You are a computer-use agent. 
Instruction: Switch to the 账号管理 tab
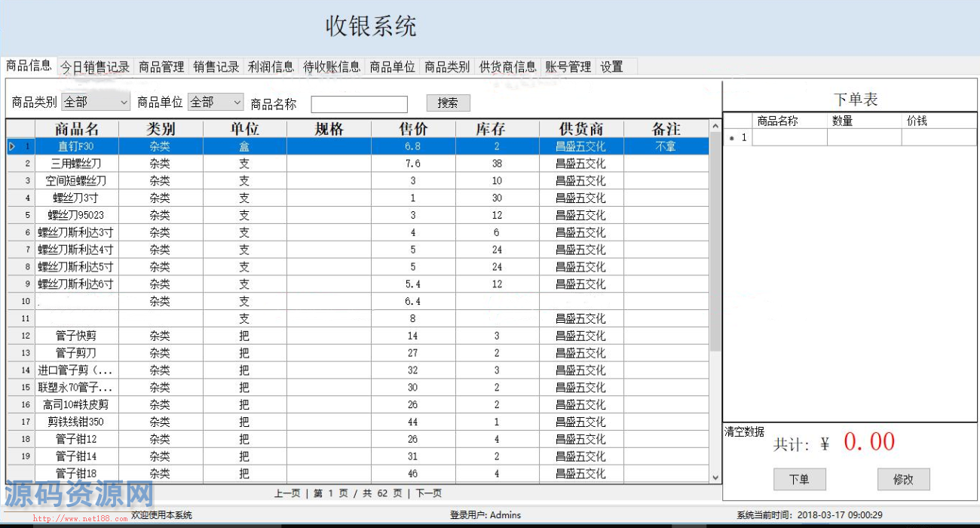click(x=568, y=66)
